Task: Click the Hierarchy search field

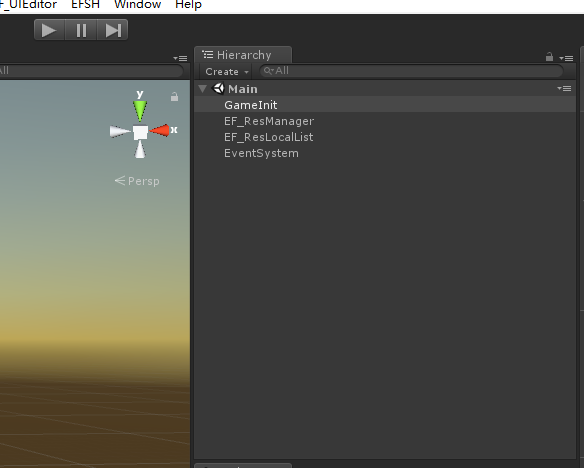Action: coord(411,71)
